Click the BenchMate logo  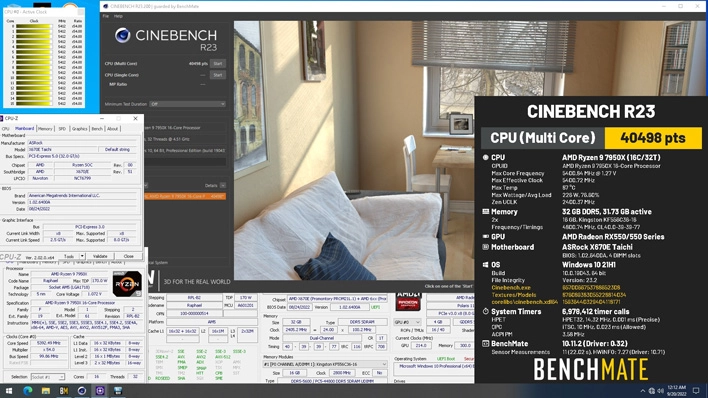pos(591,369)
